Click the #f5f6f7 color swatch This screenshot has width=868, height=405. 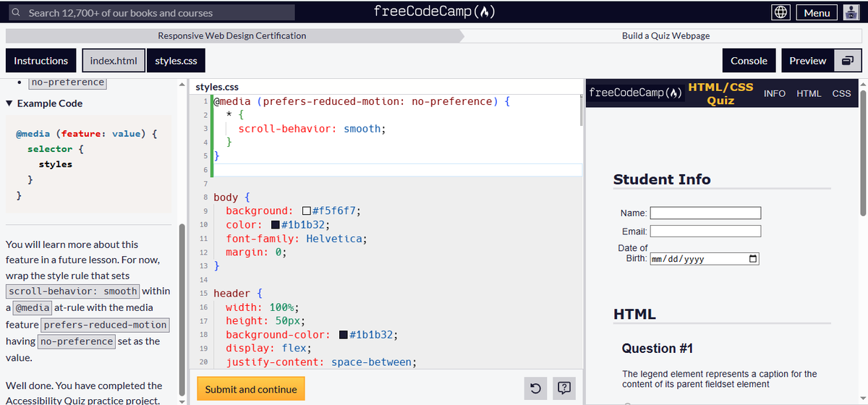pos(307,211)
